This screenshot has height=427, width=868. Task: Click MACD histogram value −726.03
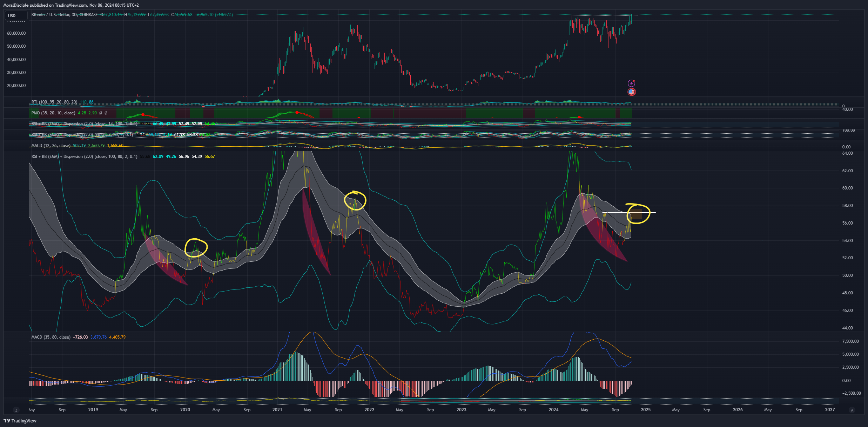click(80, 337)
